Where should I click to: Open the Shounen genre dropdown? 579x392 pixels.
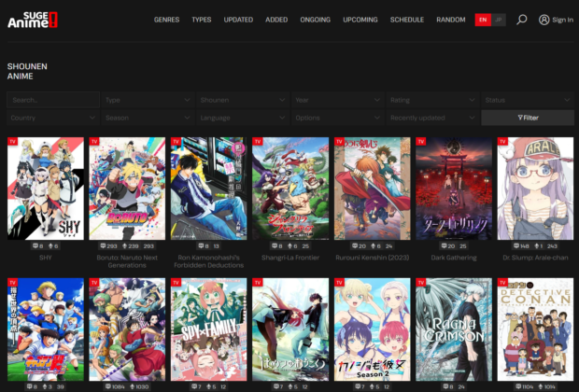click(242, 99)
